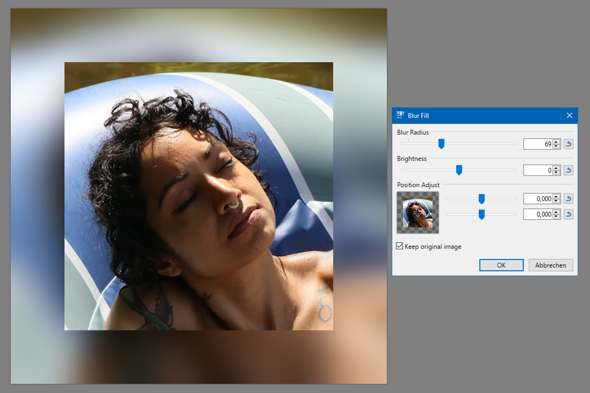The width and height of the screenshot is (590, 393).
Task: Click the Blur Radius slider handle
Action: 441,143
